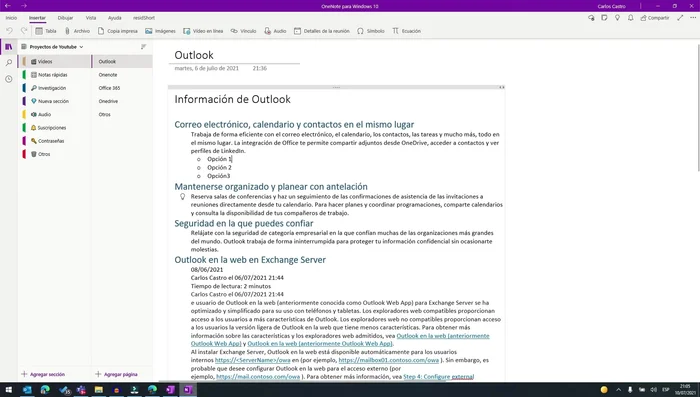Viewport: 700px width, 397px height.
Task: Open the https://mailbox01.contoso.com/owa link
Action: [x=388, y=360]
